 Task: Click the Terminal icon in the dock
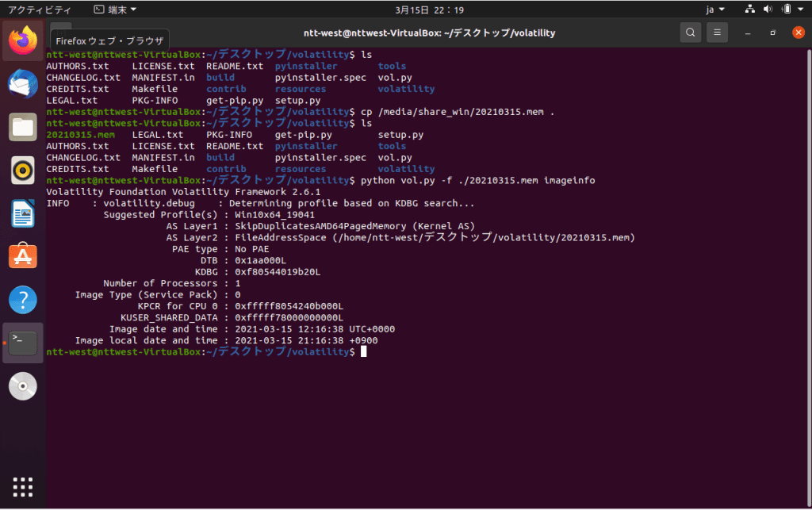23,343
